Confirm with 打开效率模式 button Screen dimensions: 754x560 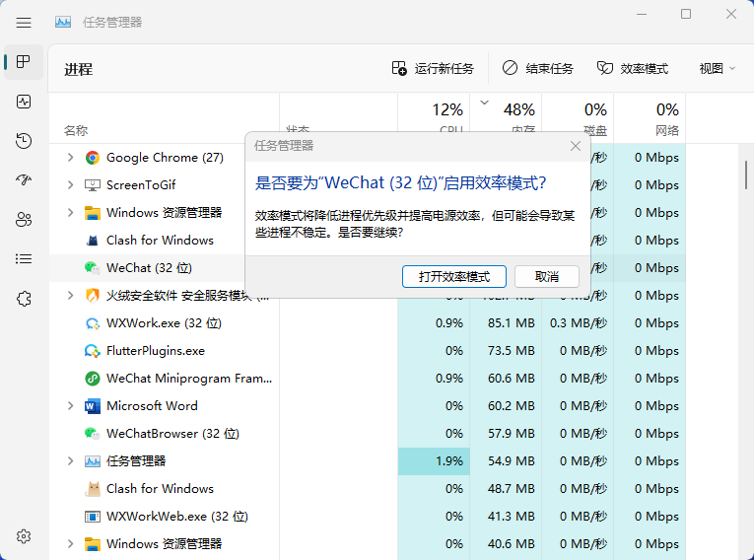[x=454, y=277]
